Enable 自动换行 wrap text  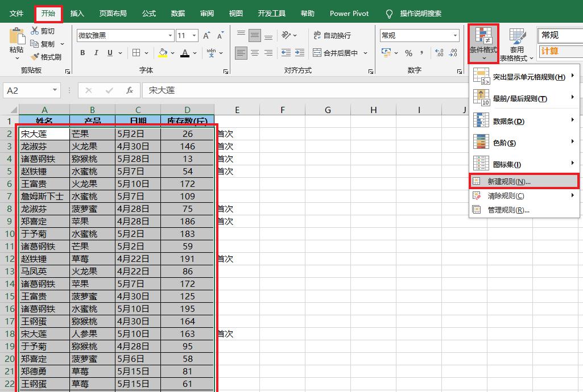[332, 35]
